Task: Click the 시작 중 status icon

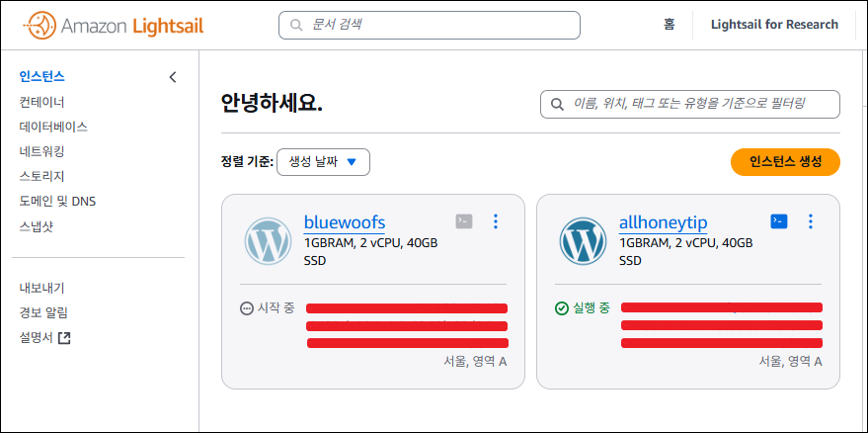Action: tap(246, 308)
